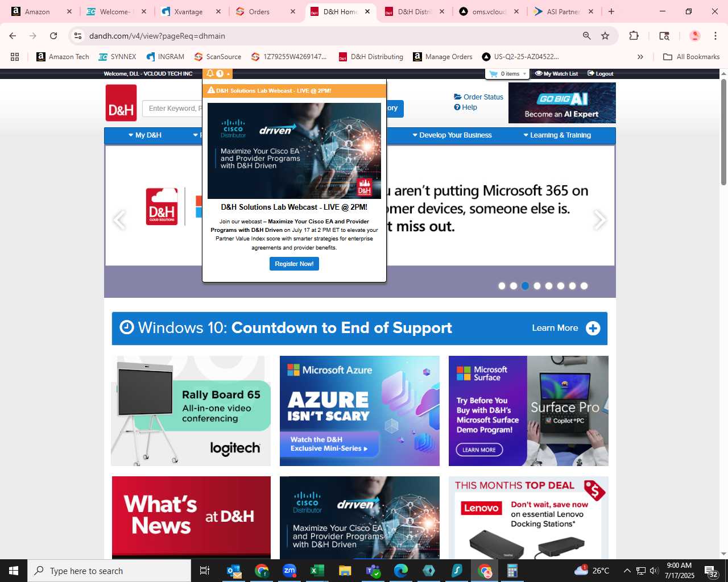The image size is (728, 582).
Task: Select the active third carousel dot
Action: [526, 286]
